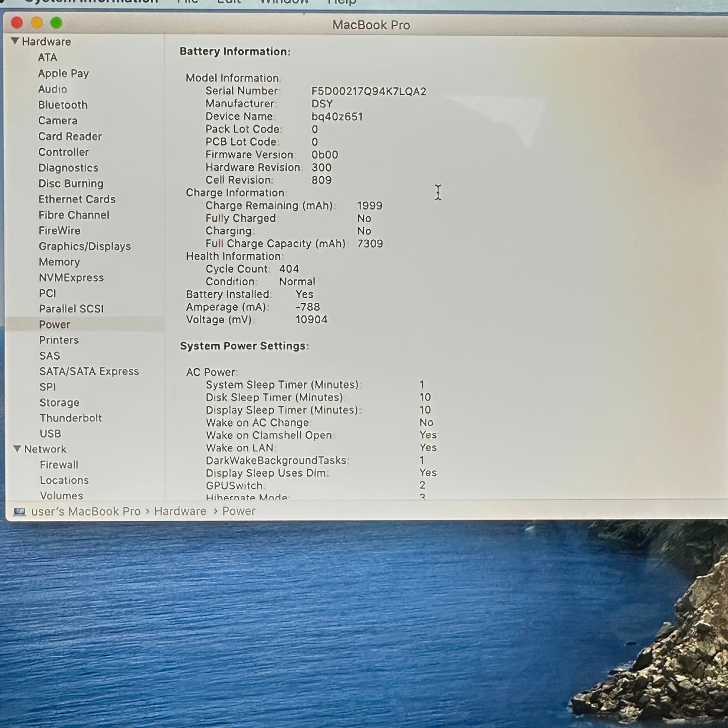Screen dimensions: 728x728
Task: Select Disc Burning in the sidebar
Action: [x=71, y=183]
